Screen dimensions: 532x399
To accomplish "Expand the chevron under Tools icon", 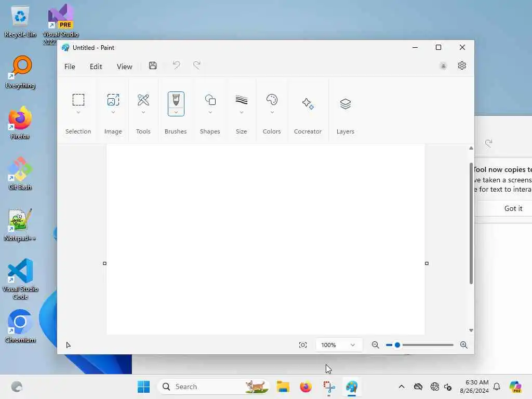I will [x=143, y=112].
